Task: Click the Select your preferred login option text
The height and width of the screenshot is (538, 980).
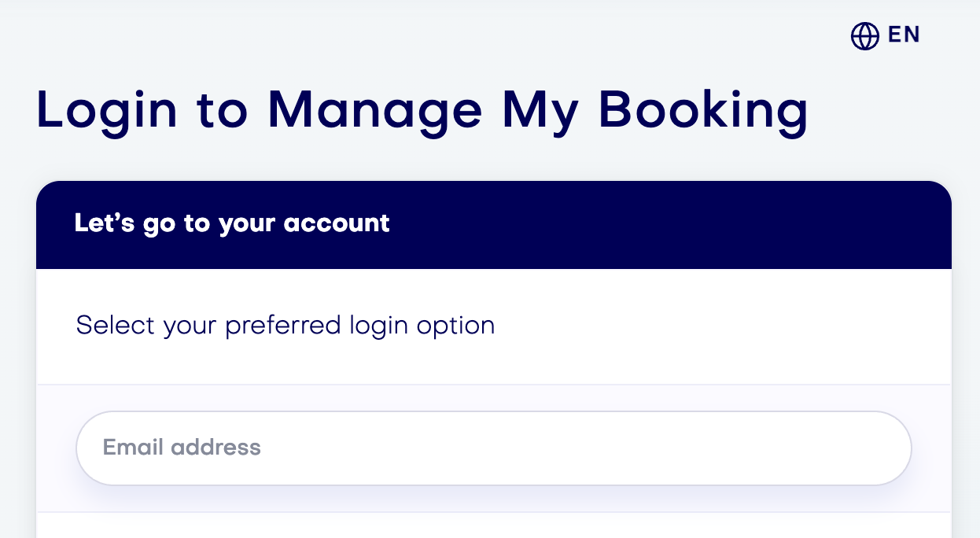Action: (286, 326)
